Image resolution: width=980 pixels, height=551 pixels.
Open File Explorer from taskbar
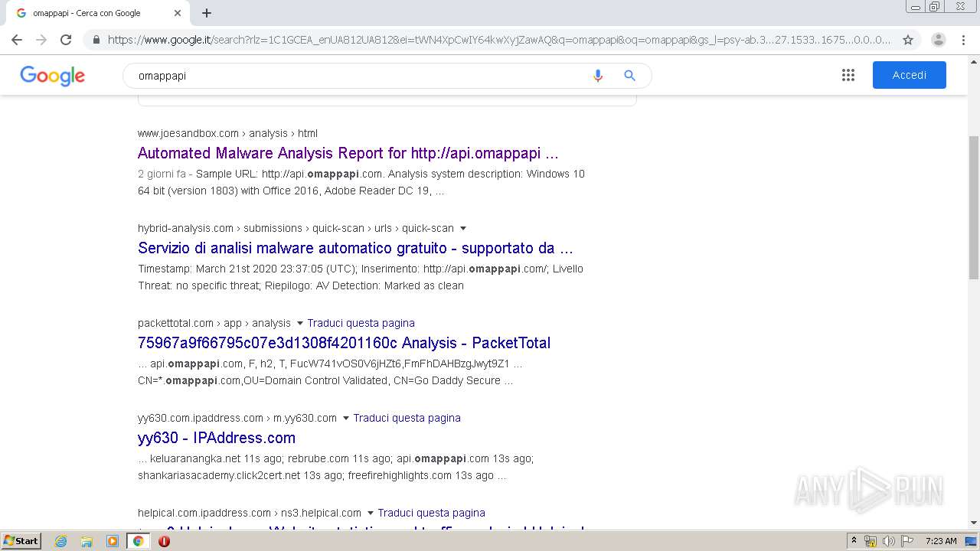[87, 541]
